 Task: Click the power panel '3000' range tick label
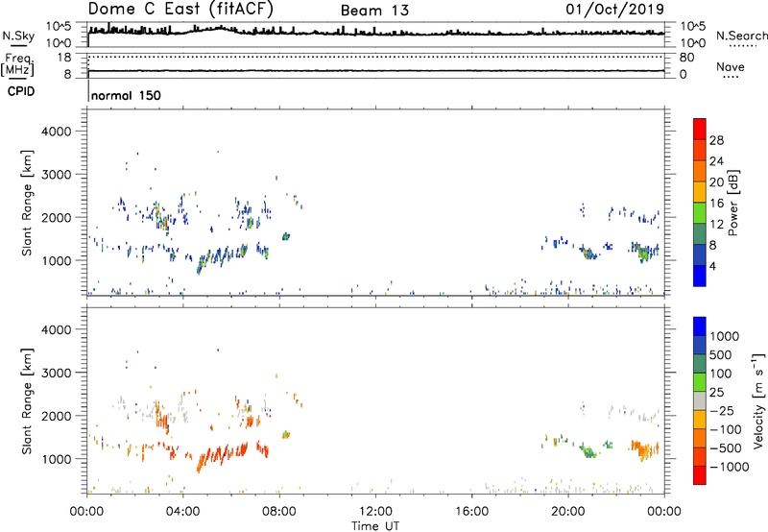pos(56,175)
